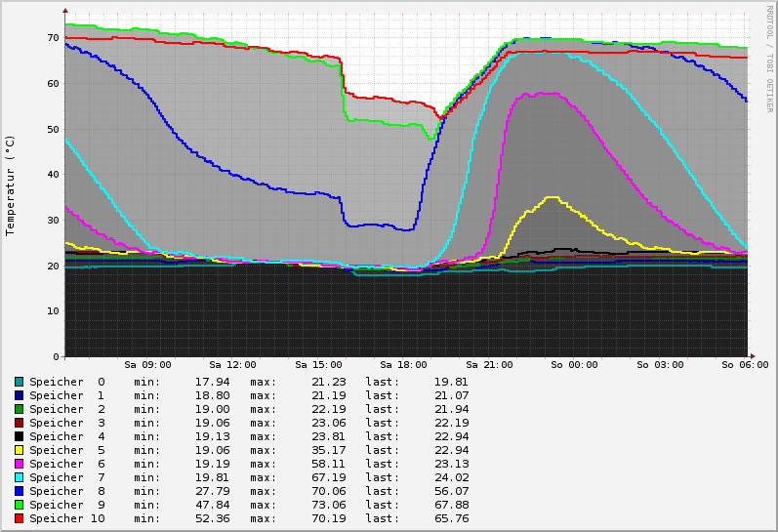
Task: Click the bright green Speicher 9 swatch
Action: (19, 505)
